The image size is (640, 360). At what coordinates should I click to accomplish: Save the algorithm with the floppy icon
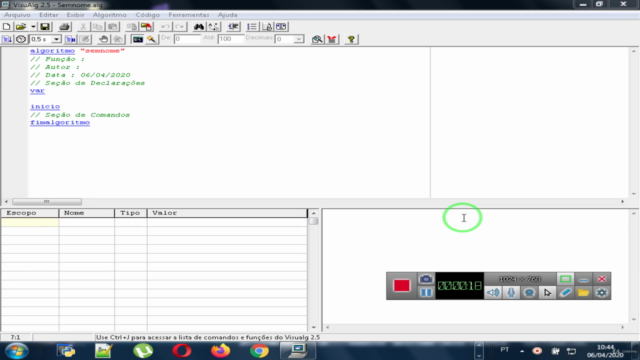(44, 27)
